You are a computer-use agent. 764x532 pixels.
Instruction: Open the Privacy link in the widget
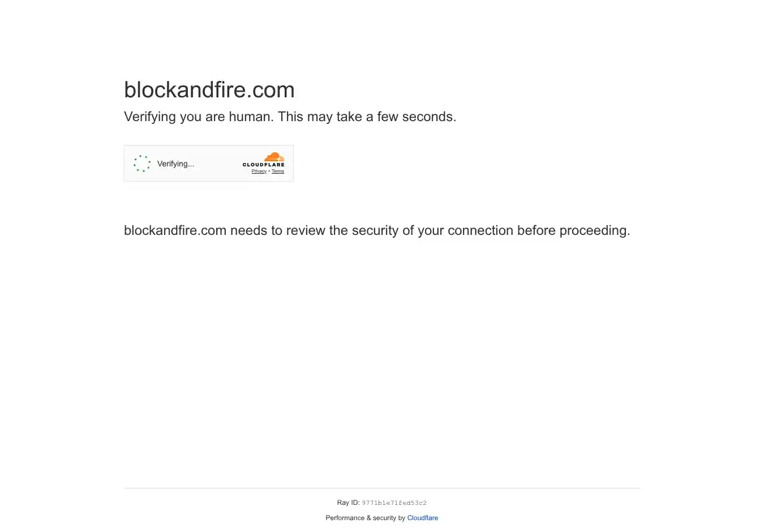259,171
